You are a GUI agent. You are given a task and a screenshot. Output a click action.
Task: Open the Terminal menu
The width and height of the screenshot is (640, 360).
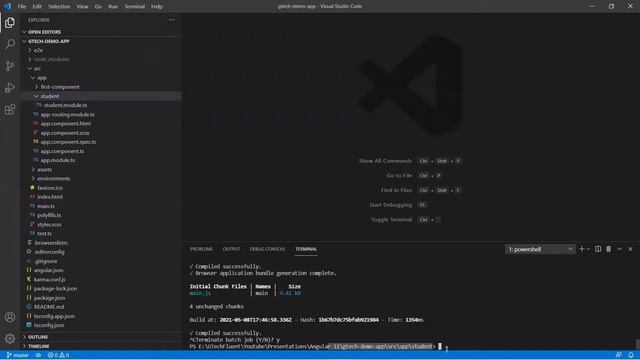tap(134, 6)
